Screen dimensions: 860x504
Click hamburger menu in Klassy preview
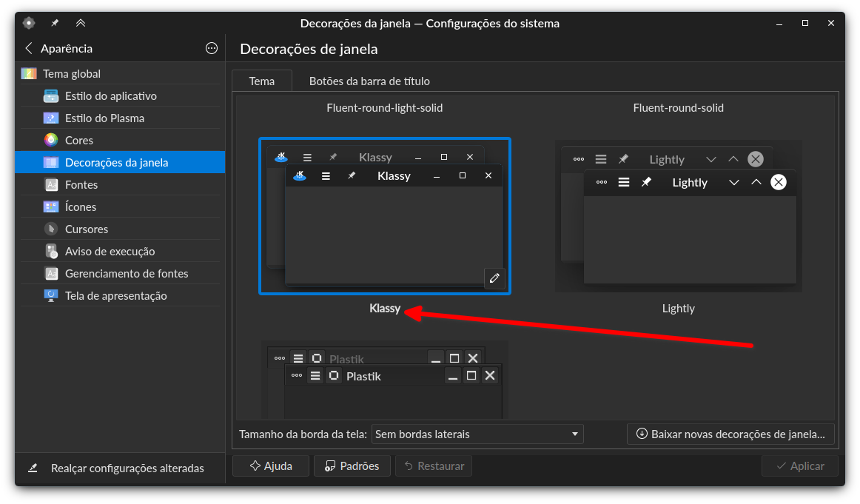(x=326, y=176)
